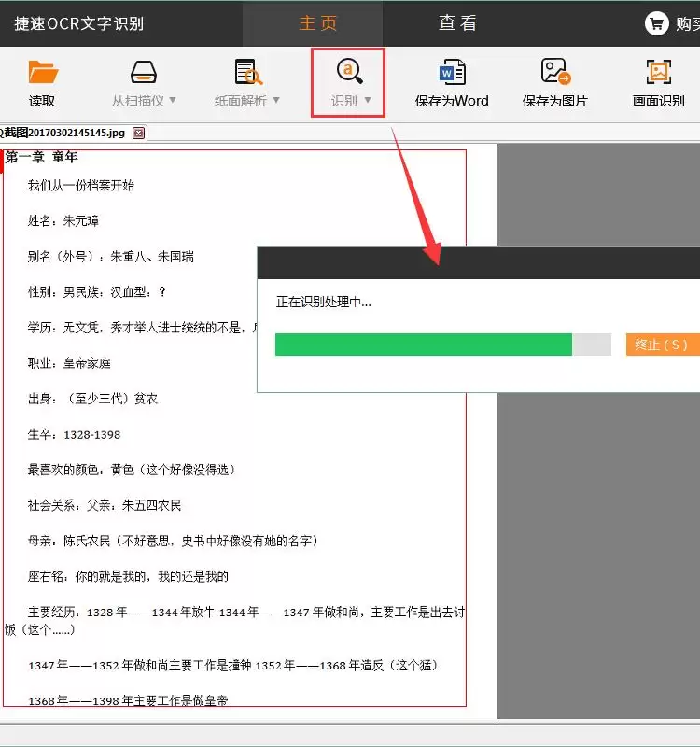The image size is (700, 747).
Task: Click the 第一章 童年 heading text
Action: click(x=41, y=157)
